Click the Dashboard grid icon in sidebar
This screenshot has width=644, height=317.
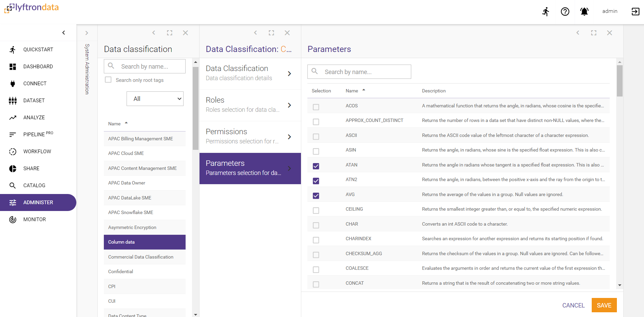tap(13, 67)
